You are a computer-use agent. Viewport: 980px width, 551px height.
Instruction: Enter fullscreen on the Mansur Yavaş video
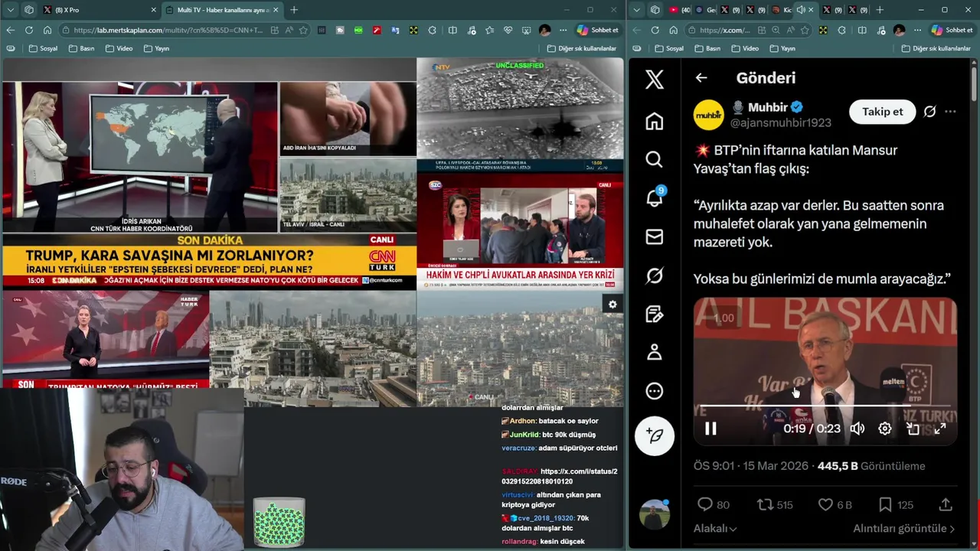click(x=940, y=429)
